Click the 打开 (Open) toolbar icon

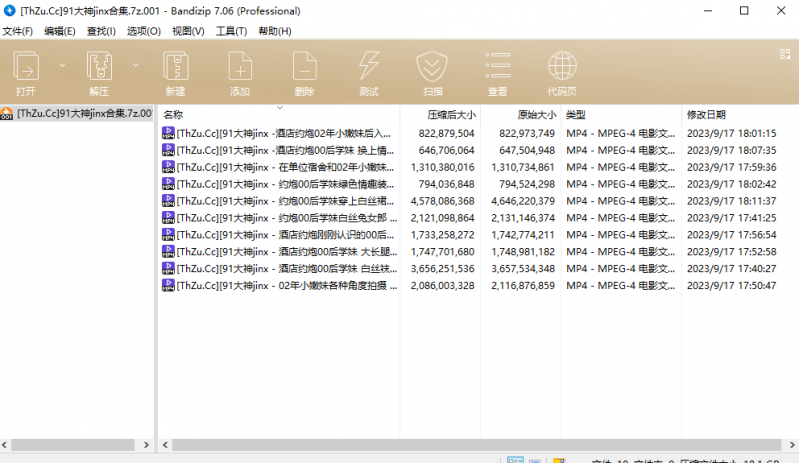point(26,66)
